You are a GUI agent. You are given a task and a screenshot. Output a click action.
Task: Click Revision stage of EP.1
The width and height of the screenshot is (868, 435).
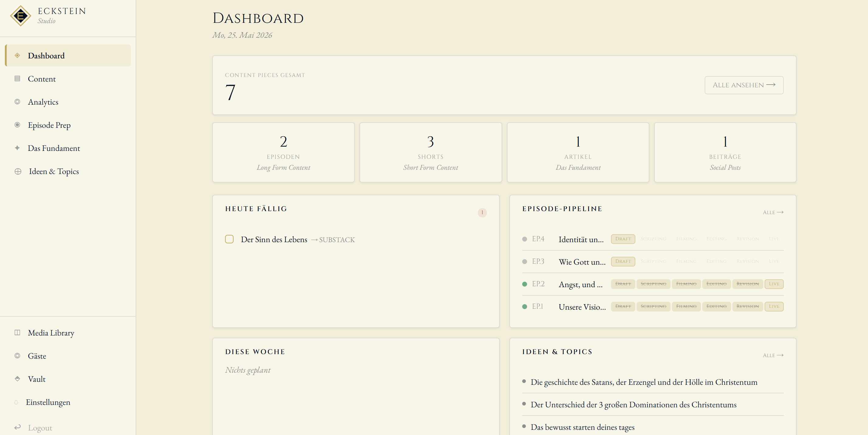click(x=747, y=307)
